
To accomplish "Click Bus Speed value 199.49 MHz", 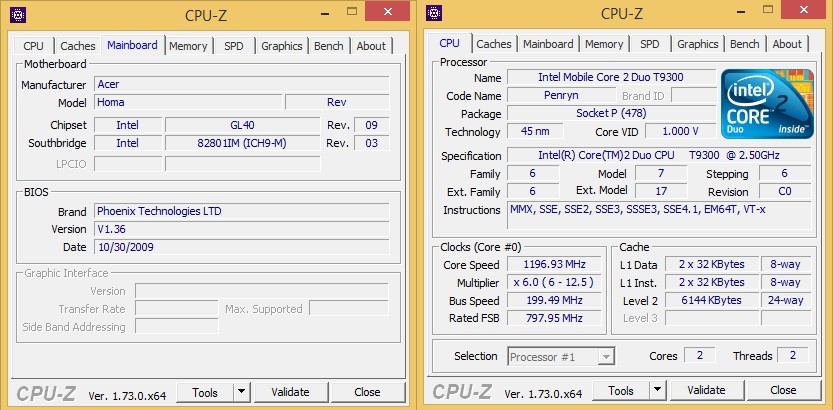I will tap(554, 301).
